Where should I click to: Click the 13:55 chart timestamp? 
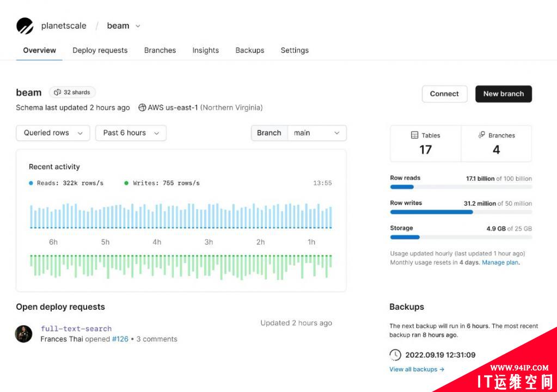coord(322,183)
